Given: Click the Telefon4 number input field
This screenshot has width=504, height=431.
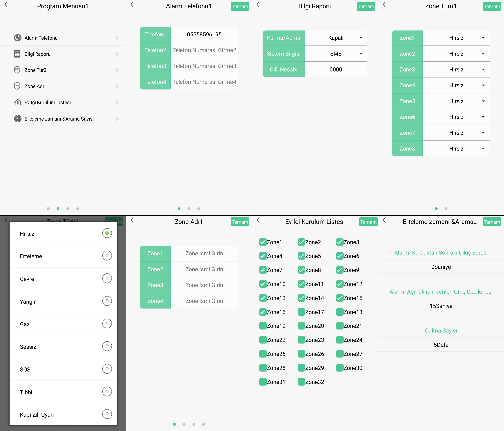Looking at the screenshot, I should (x=204, y=82).
